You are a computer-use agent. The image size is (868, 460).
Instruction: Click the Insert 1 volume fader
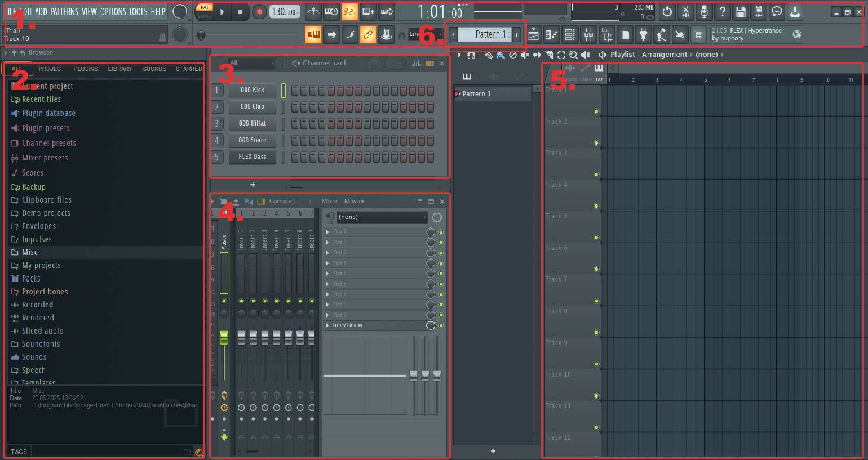[x=241, y=338]
